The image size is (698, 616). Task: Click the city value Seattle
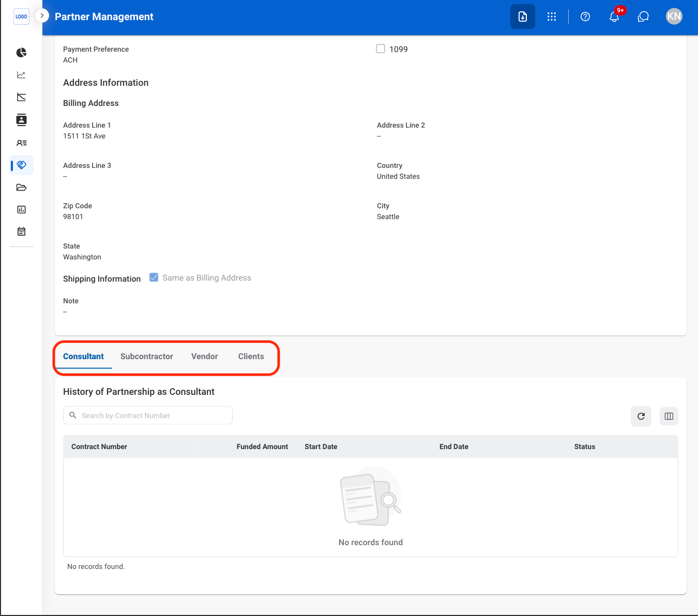tap(388, 217)
